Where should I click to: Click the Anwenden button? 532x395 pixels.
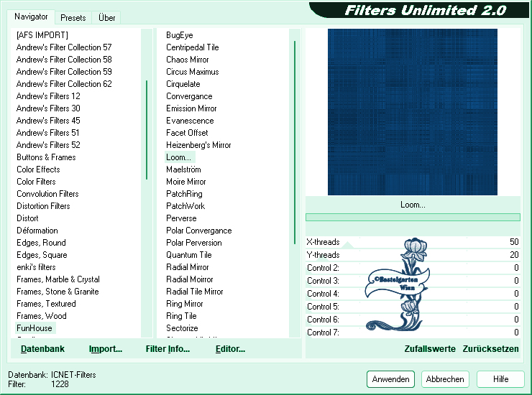coord(390,379)
